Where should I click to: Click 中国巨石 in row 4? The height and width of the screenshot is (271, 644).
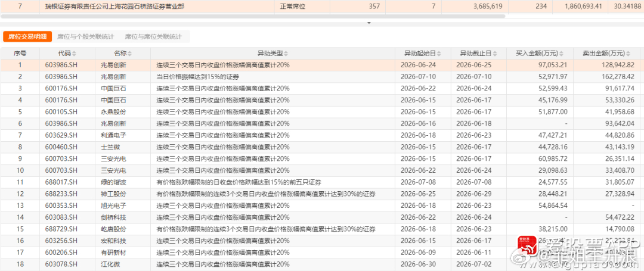click(x=113, y=100)
